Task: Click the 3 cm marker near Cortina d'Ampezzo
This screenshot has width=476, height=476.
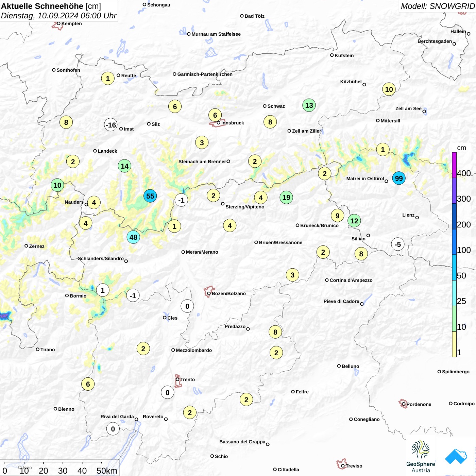Action: point(292,275)
